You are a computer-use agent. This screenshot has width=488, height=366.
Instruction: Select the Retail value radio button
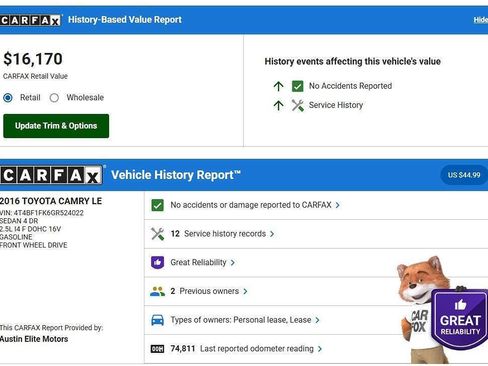pyautogui.click(x=8, y=98)
